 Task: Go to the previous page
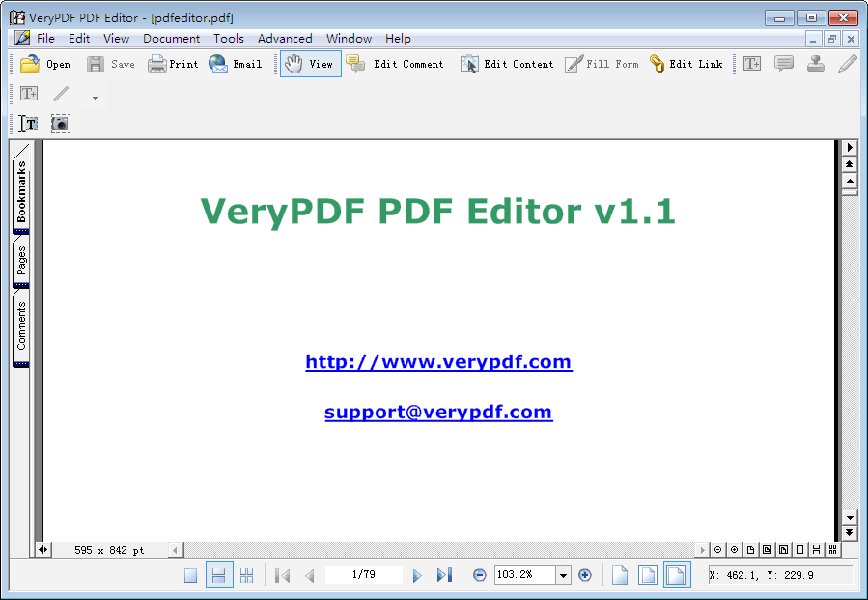tap(309, 575)
